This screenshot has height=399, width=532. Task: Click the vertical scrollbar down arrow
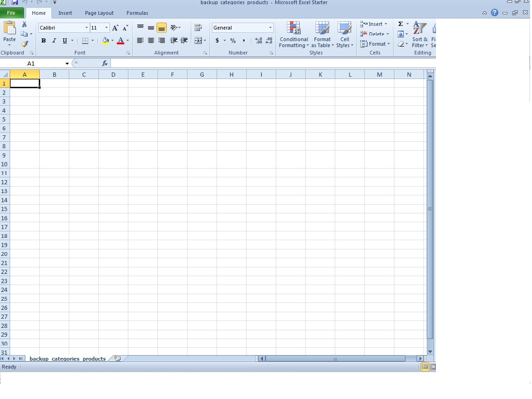430,352
